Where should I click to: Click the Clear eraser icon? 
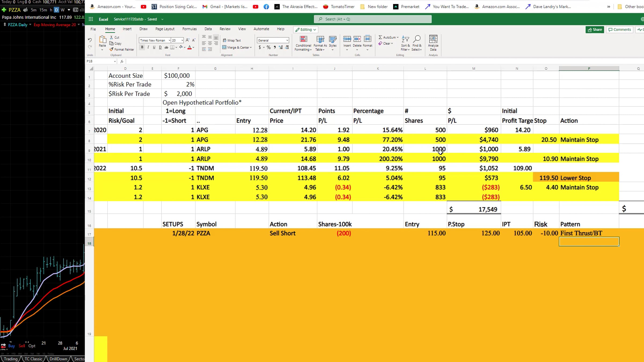point(380,43)
